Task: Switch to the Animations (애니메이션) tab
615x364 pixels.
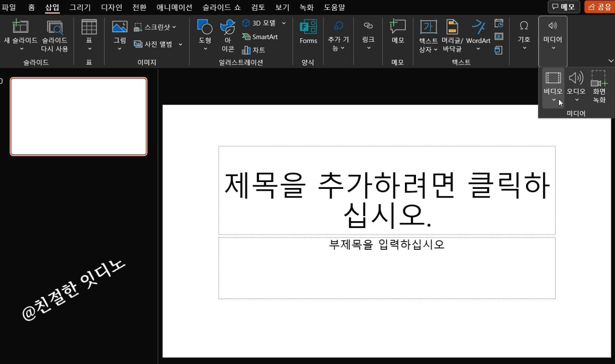Action: pyautogui.click(x=175, y=7)
